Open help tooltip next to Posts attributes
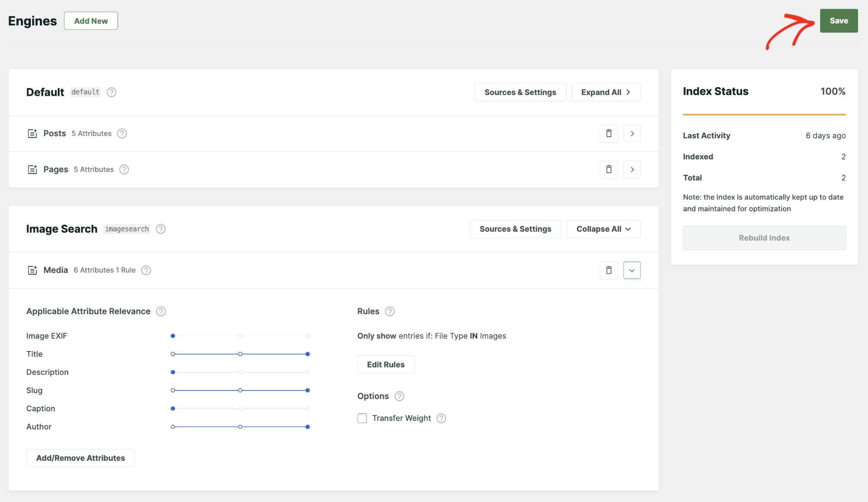This screenshot has height=502, width=868. pyautogui.click(x=122, y=133)
